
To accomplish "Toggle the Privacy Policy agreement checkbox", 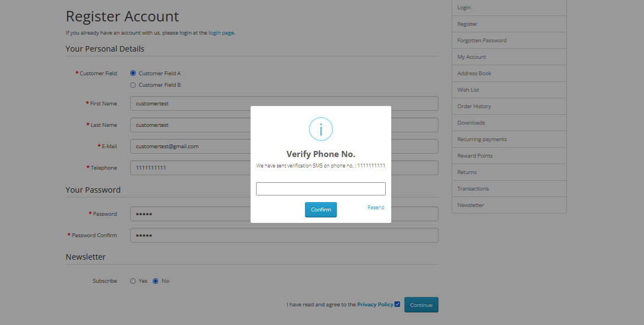I will (x=397, y=304).
